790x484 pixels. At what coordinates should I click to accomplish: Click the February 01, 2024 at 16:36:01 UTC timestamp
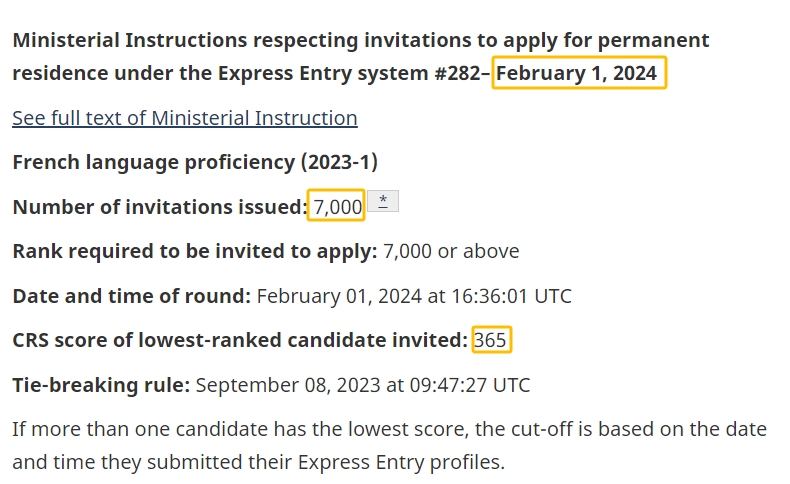(414, 296)
